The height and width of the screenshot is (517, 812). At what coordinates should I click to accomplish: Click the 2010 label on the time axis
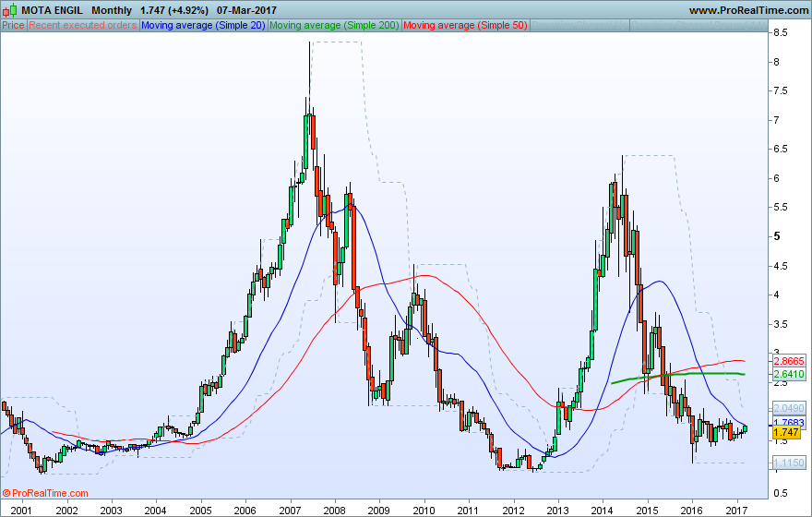424,511
